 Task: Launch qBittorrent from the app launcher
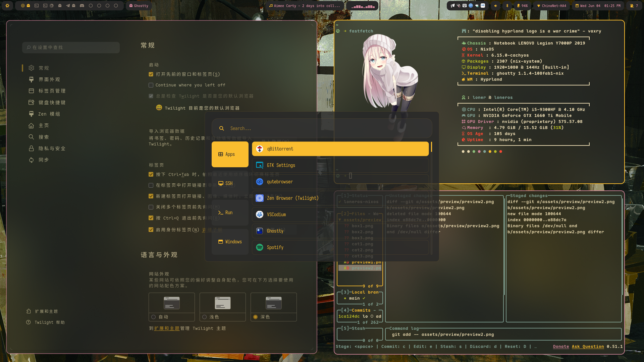[x=340, y=149]
